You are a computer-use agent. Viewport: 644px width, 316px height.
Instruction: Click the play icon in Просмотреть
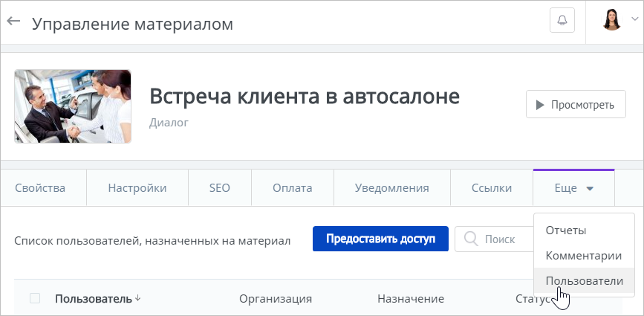coord(540,105)
